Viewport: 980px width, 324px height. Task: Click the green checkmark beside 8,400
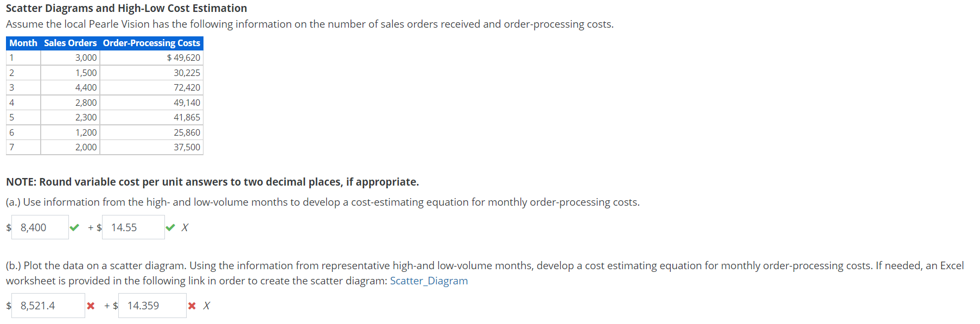[75, 227]
